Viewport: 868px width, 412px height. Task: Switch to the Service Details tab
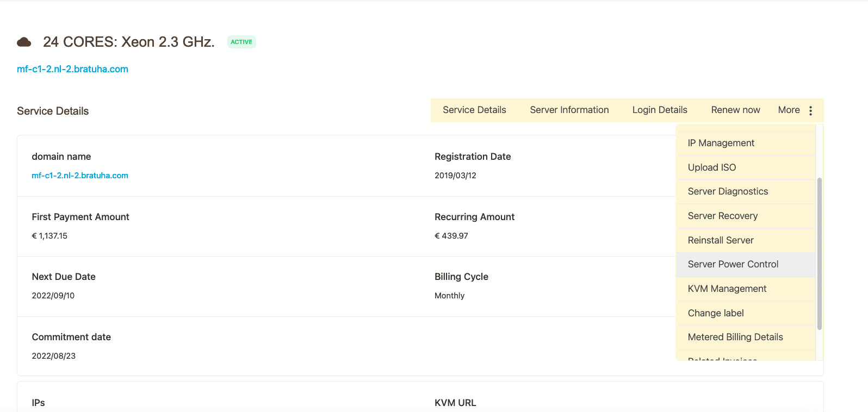click(x=474, y=110)
